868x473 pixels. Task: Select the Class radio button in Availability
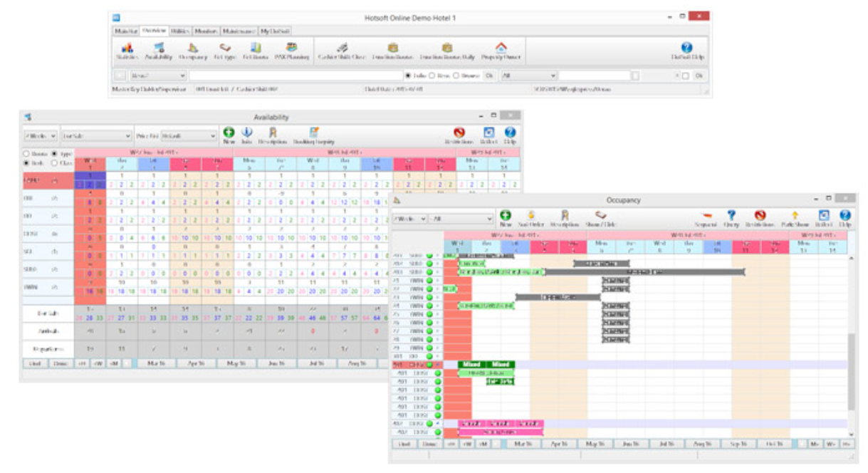pyautogui.click(x=55, y=163)
